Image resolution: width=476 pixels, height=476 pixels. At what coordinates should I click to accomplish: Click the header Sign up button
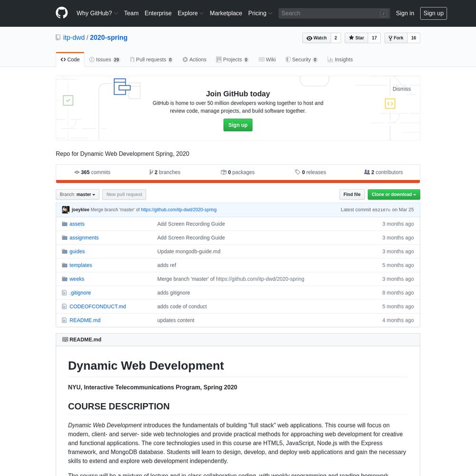pyautogui.click(x=433, y=13)
